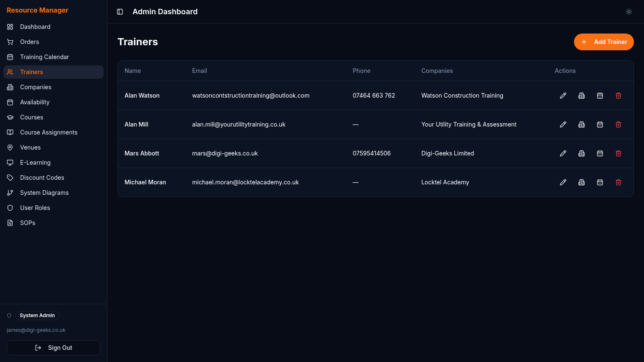Delete Michael Moran with the trash icon
The width and height of the screenshot is (644, 362).
tap(618, 182)
